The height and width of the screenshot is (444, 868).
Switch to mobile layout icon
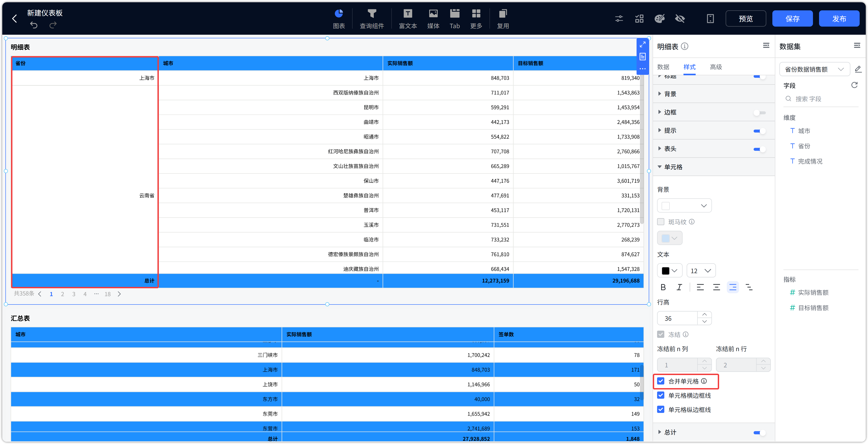[710, 18]
